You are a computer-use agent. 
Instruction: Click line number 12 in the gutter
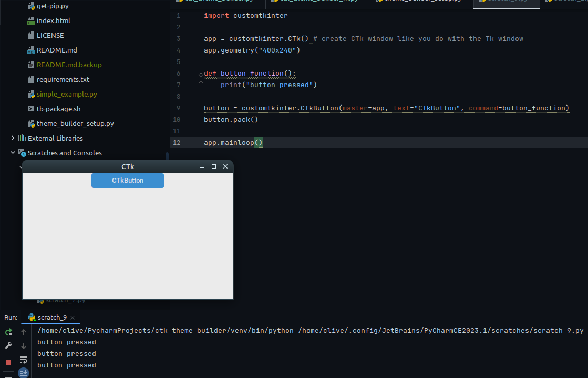click(178, 142)
